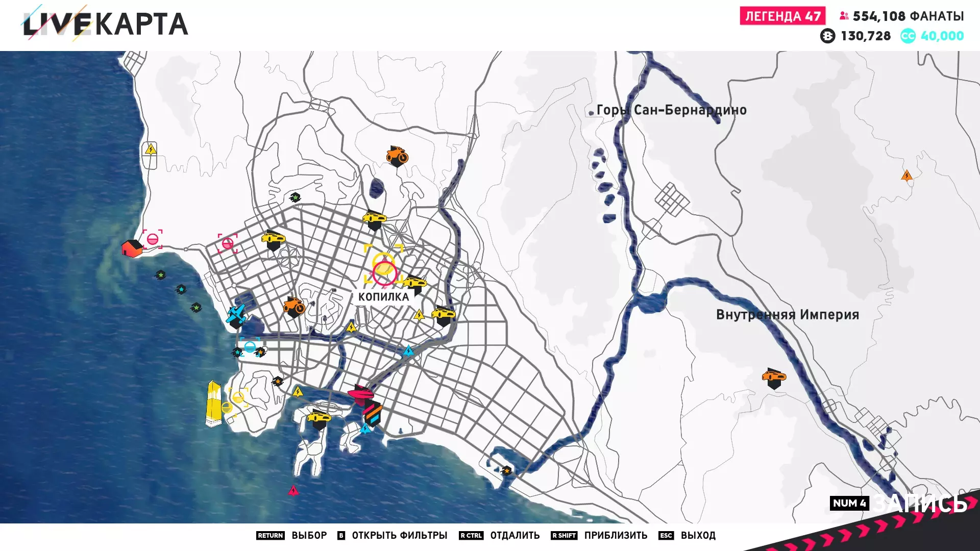Click the blue circle target marker by the coast
The width and height of the screenshot is (980, 551).
[x=250, y=347]
